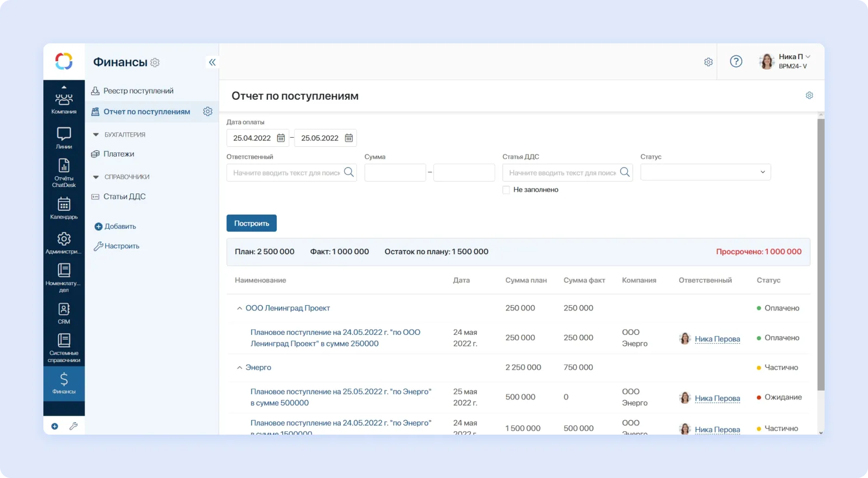Screen dimensions: 868x478
Task: Toggle the Не заполнено checkbox
Action: [506, 190]
